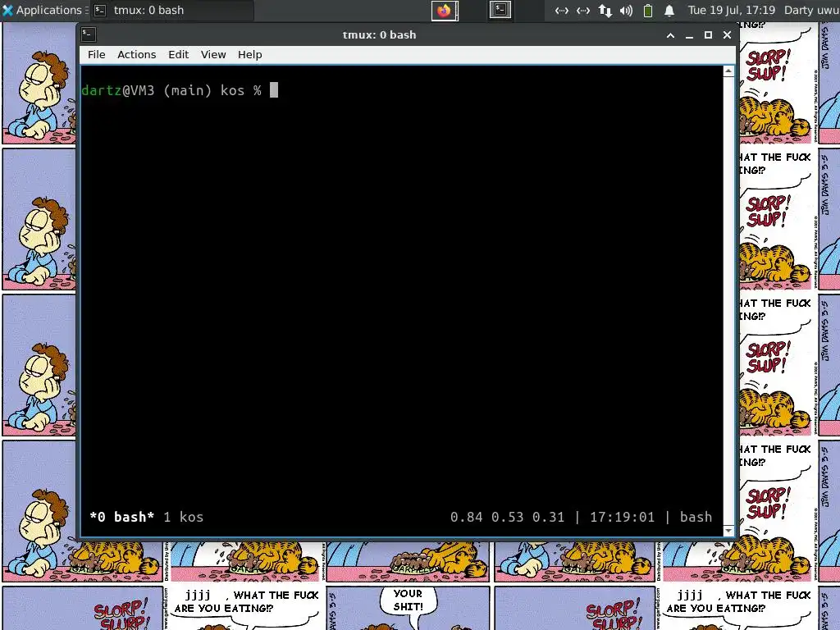Image resolution: width=840 pixels, height=630 pixels.
Task: Click the tmux status time '17:19:01'
Action: click(x=623, y=517)
